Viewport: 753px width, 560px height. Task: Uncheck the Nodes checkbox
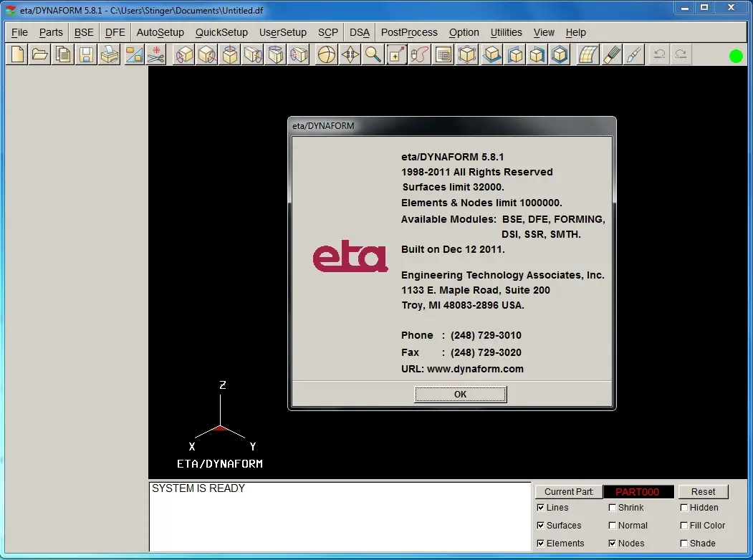click(x=613, y=544)
